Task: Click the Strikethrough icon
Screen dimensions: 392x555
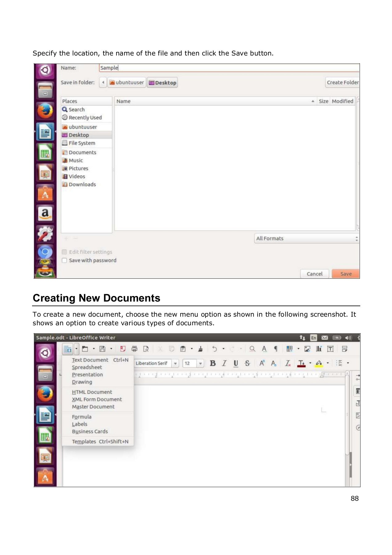Action: point(247,363)
